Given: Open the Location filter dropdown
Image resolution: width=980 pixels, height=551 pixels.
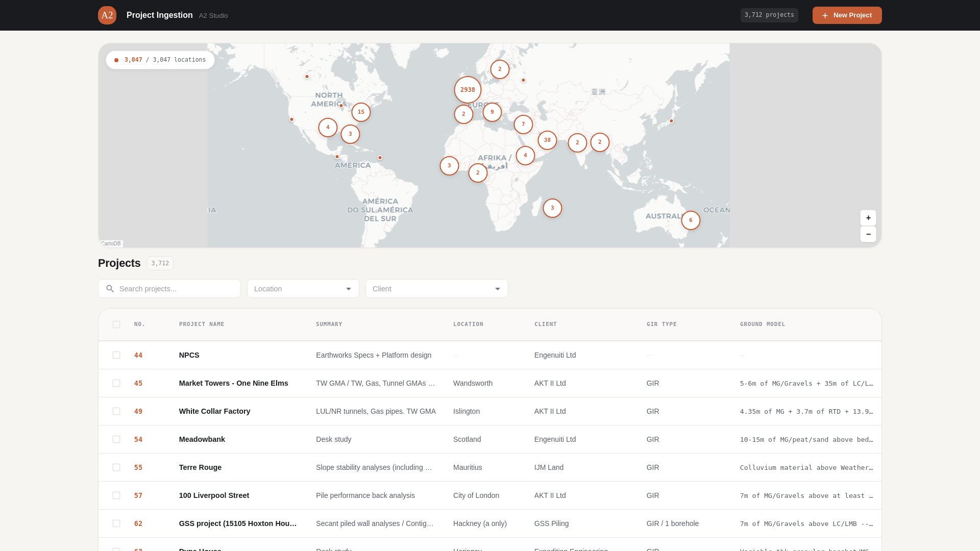Looking at the screenshot, I should 303,289.
